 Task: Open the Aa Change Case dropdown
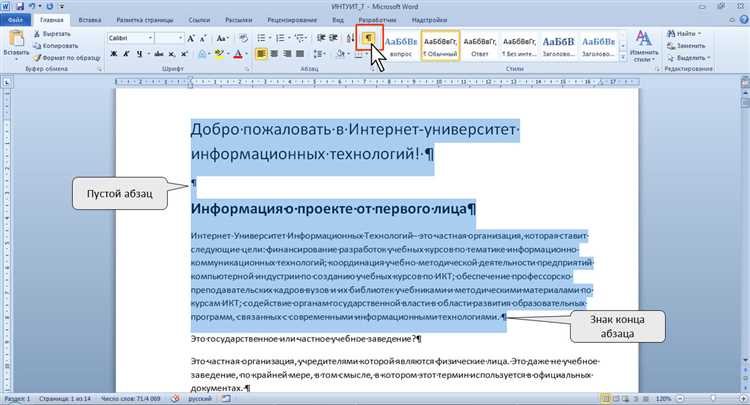coord(222,38)
